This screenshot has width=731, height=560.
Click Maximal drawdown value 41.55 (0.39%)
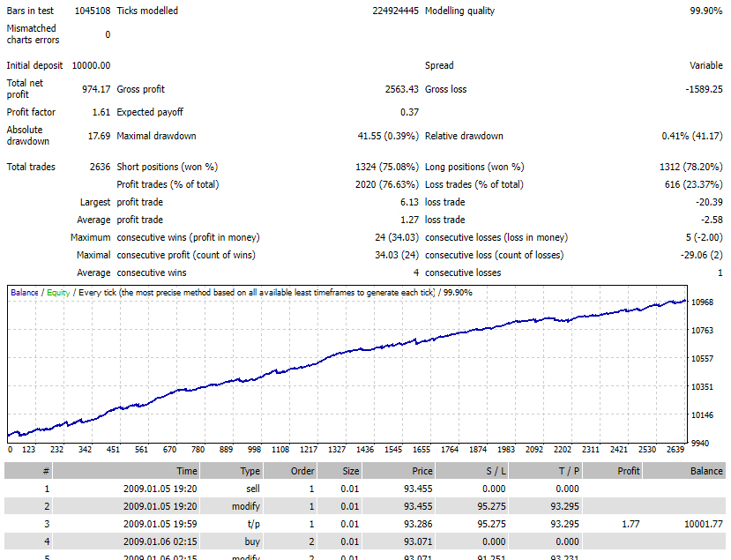click(x=388, y=136)
